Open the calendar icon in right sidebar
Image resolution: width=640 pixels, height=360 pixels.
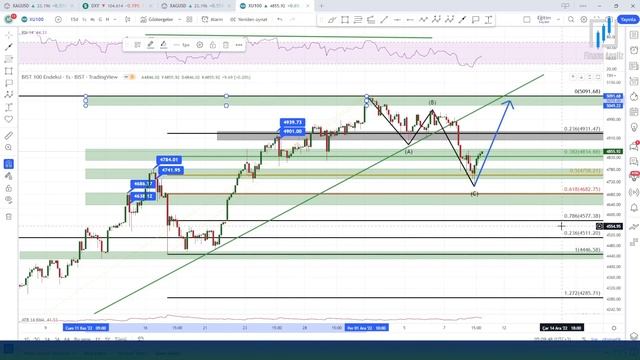[634, 112]
